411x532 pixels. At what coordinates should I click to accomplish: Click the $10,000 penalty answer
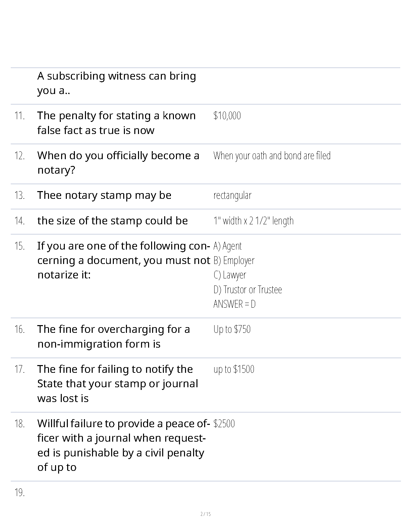(x=227, y=116)
